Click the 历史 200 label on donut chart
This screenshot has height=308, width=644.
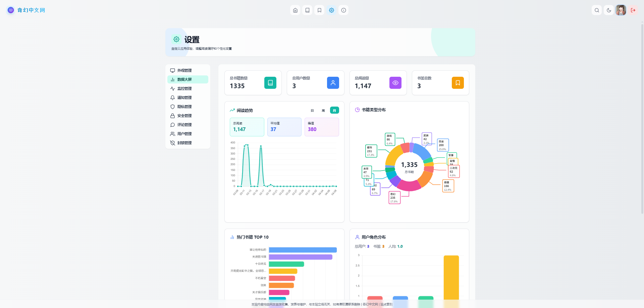click(443, 145)
